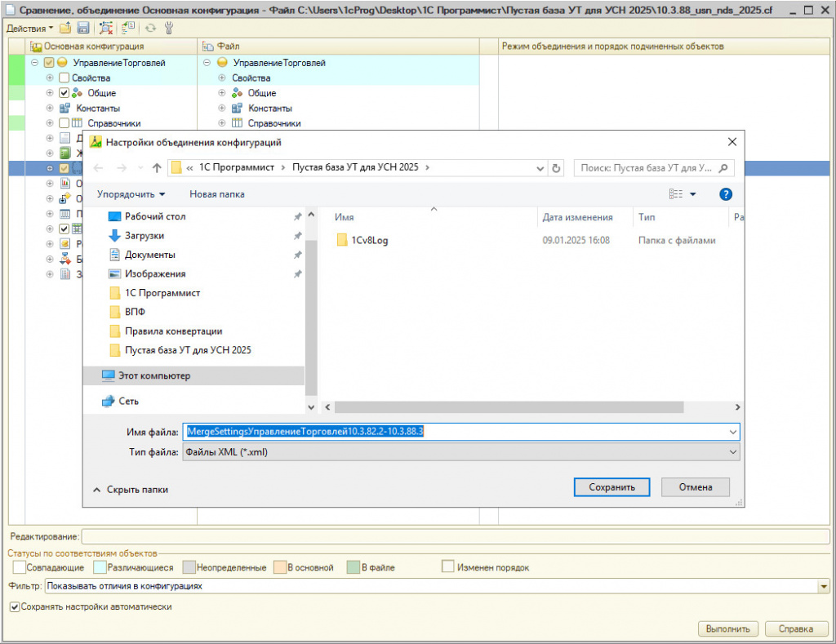Click the green refresh arrows toolbar icon
The image size is (836, 644).
coord(151,29)
